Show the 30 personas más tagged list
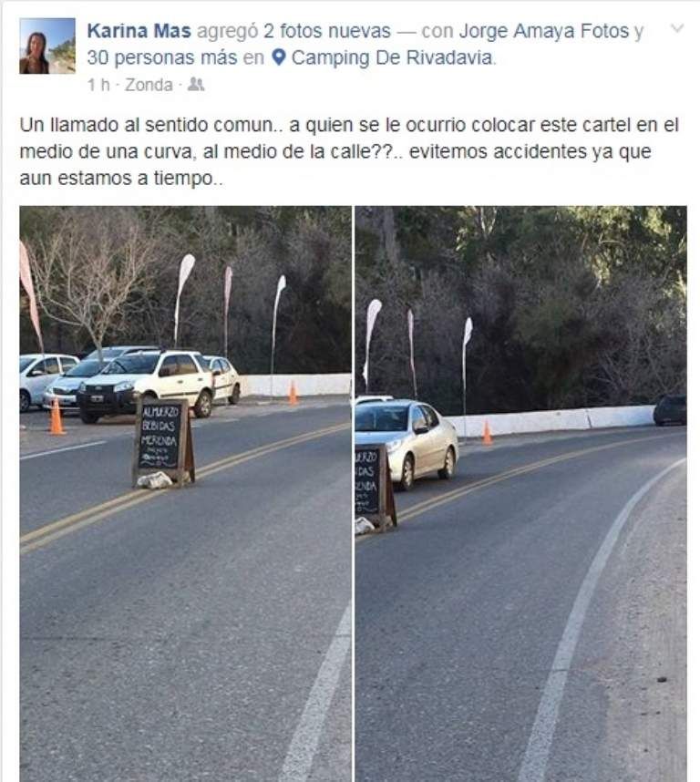Screen dimensions: 700x782 (x=161, y=57)
